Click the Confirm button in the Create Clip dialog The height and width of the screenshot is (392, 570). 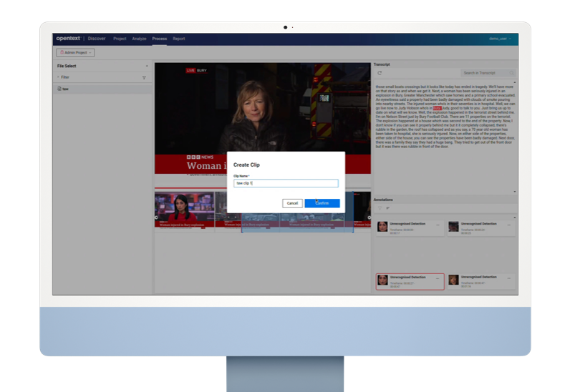[322, 203]
